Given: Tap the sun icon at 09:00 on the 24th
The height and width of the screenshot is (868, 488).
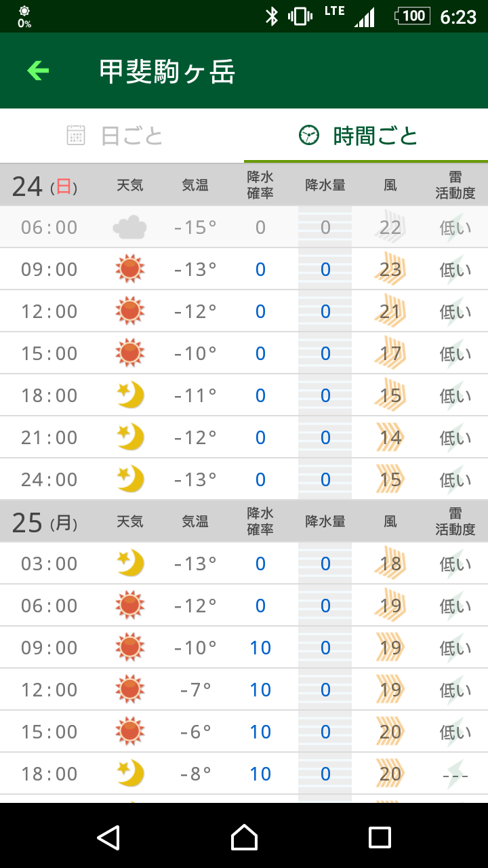Looking at the screenshot, I should 129,269.
